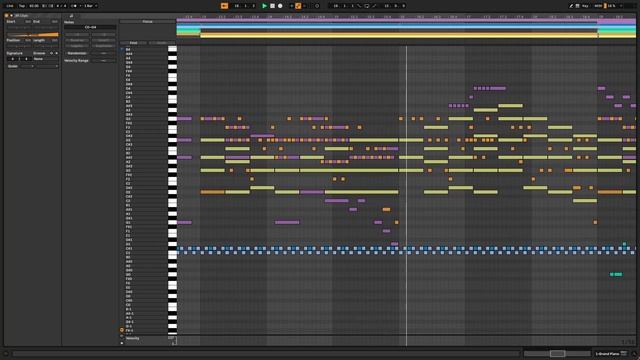The image size is (640, 360).
Task: Open MIDI map mode
Action: tap(598, 6)
